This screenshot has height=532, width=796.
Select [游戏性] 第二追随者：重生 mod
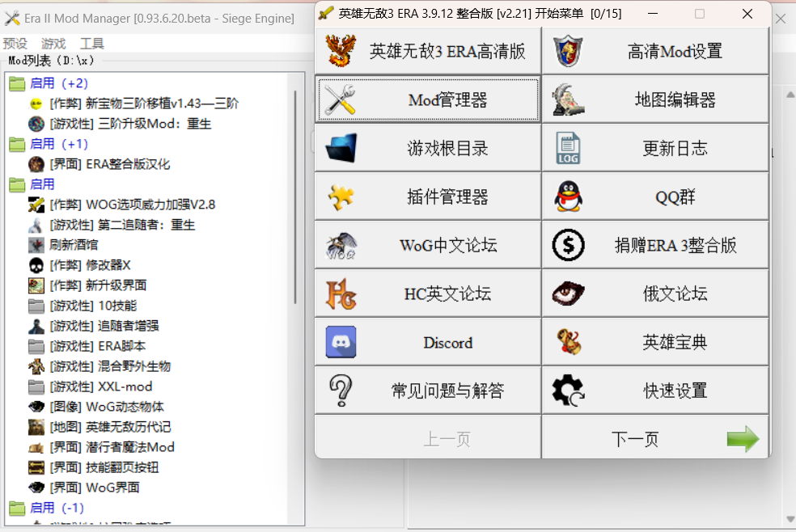[x=122, y=225]
